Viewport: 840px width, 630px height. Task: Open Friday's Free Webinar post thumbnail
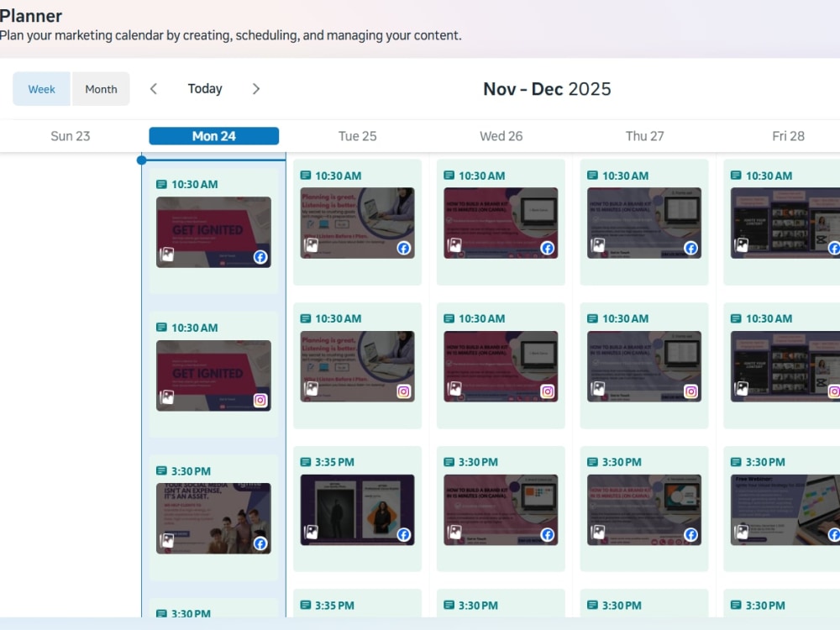tap(785, 510)
